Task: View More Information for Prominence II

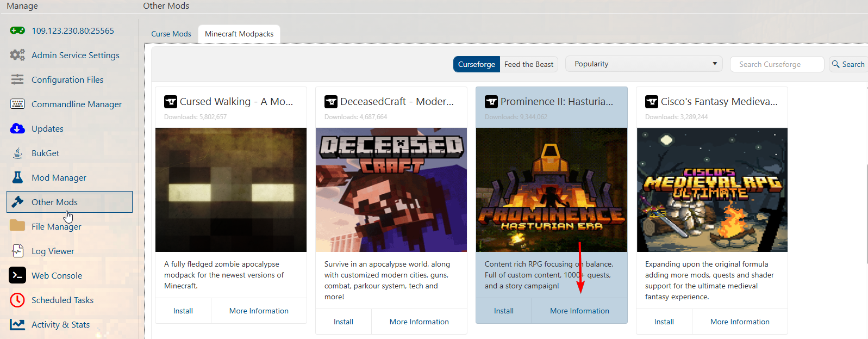Action: [x=579, y=311]
